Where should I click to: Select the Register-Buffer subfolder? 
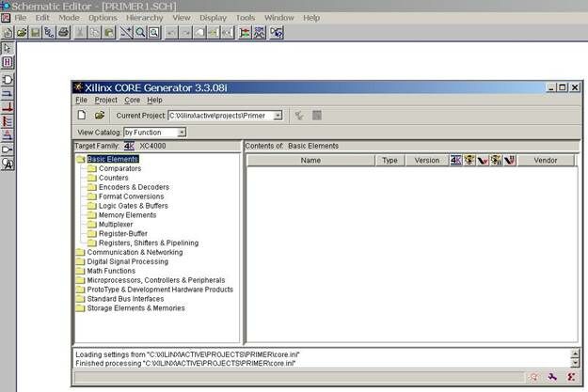(122, 233)
